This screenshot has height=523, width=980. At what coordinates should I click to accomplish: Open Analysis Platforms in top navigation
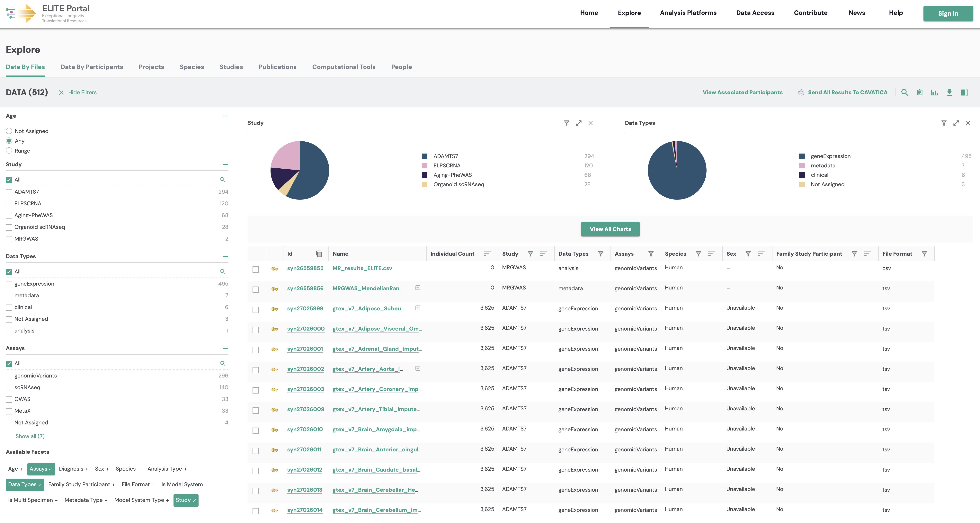688,13
